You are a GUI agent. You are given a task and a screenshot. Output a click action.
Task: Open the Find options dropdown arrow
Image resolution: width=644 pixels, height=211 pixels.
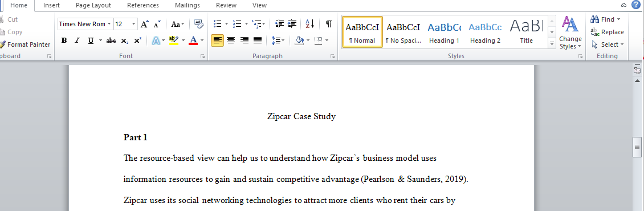[x=618, y=19]
